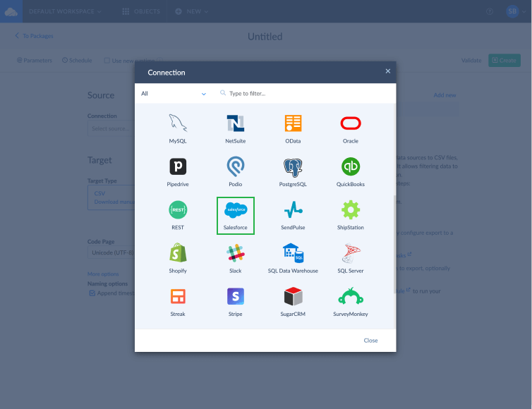532x409 pixels.
Task: Open the Objects menu
Action: [141, 11]
